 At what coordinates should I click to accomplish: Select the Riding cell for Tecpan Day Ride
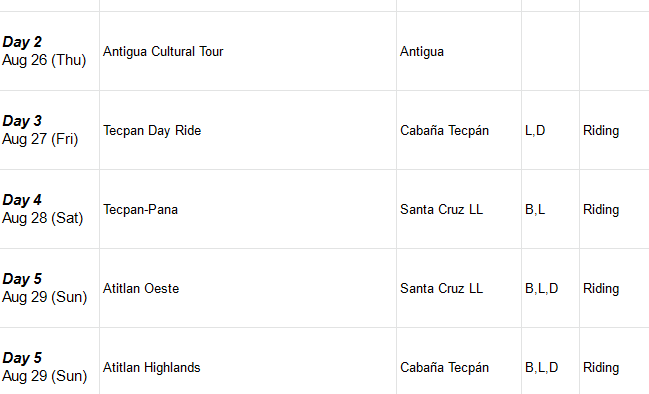point(615,130)
